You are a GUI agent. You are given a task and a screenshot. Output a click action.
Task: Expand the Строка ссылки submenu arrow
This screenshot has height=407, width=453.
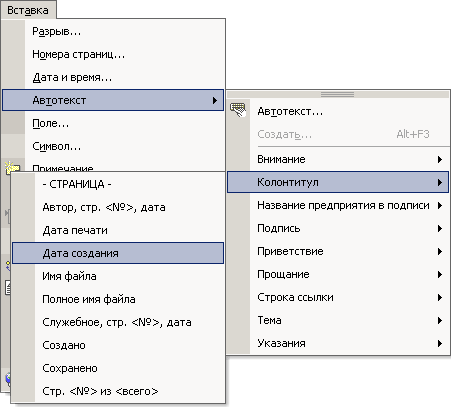coord(440,297)
